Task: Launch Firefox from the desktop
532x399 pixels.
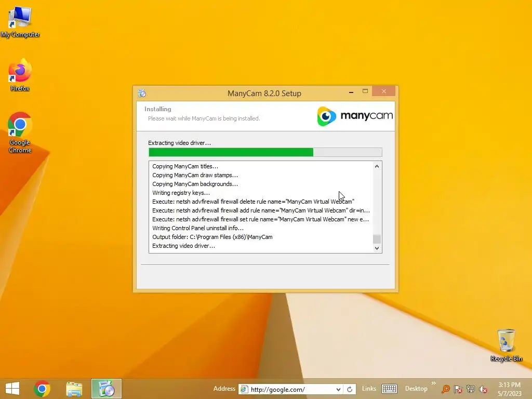Action: (20, 75)
